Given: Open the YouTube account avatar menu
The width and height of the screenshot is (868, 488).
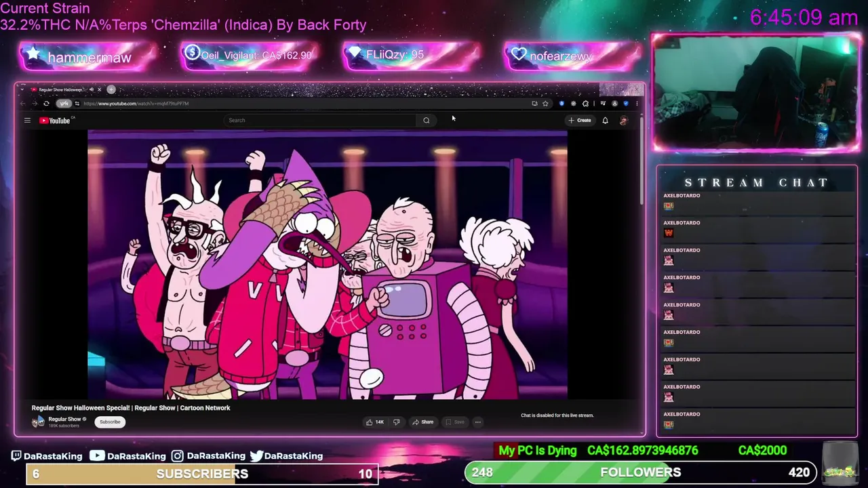Looking at the screenshot, I should tap(624, 121).
